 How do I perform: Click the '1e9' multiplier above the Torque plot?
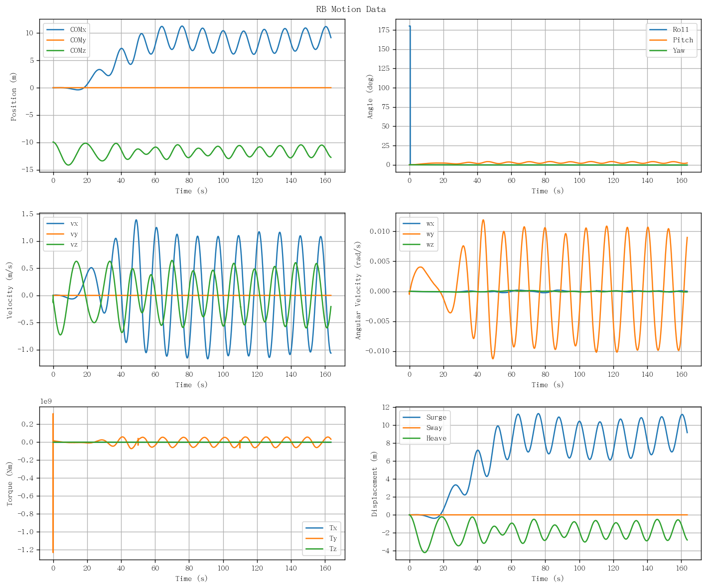pyautogui.click(x=46, y=401)
